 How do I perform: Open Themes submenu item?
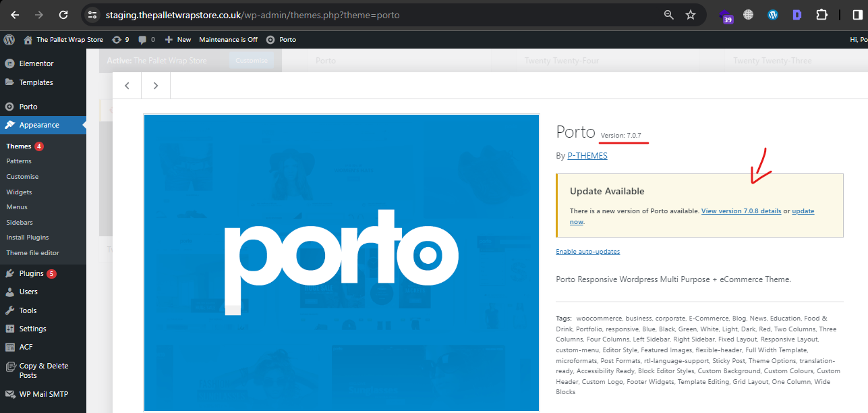pyautogui.click(x=19, y=146)
